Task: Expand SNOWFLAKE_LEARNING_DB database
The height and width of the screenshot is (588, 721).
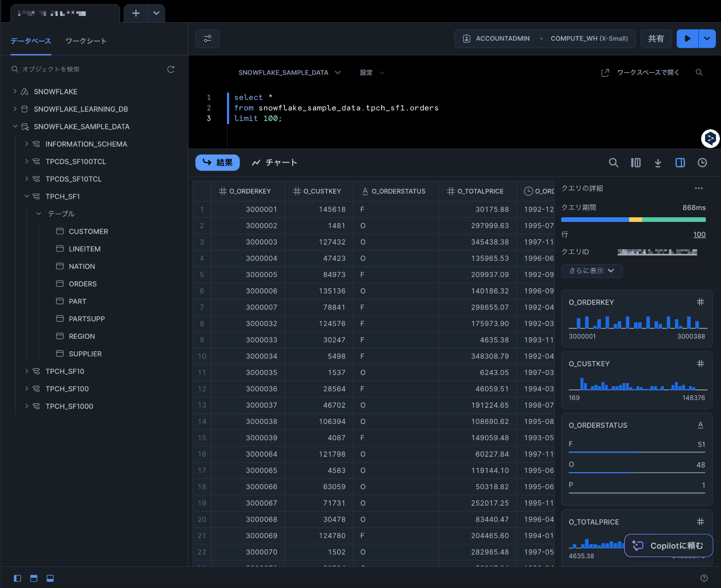Action: (x=15, y=109)
